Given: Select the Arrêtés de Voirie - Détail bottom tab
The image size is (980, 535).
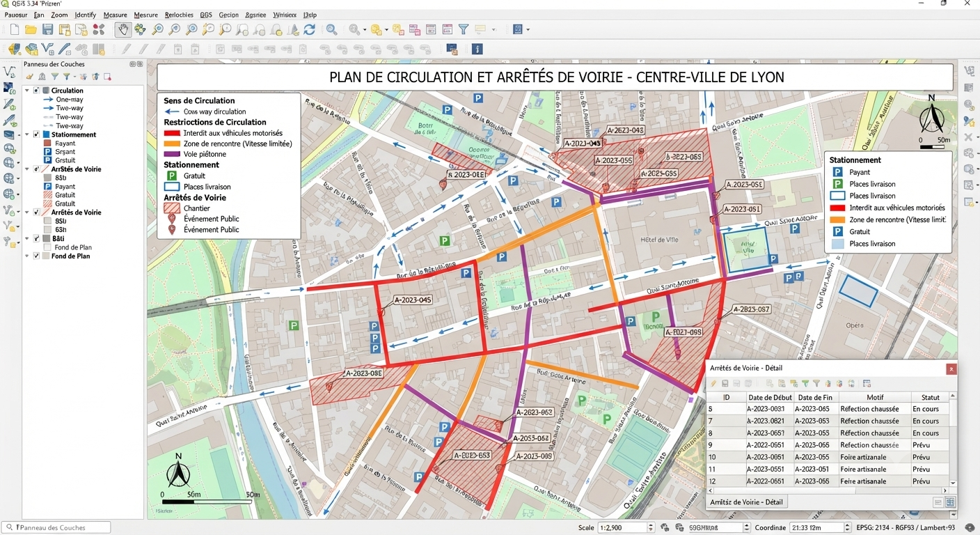Looking at the screenshot, I should pyautogui.click(x=746, y=502).
